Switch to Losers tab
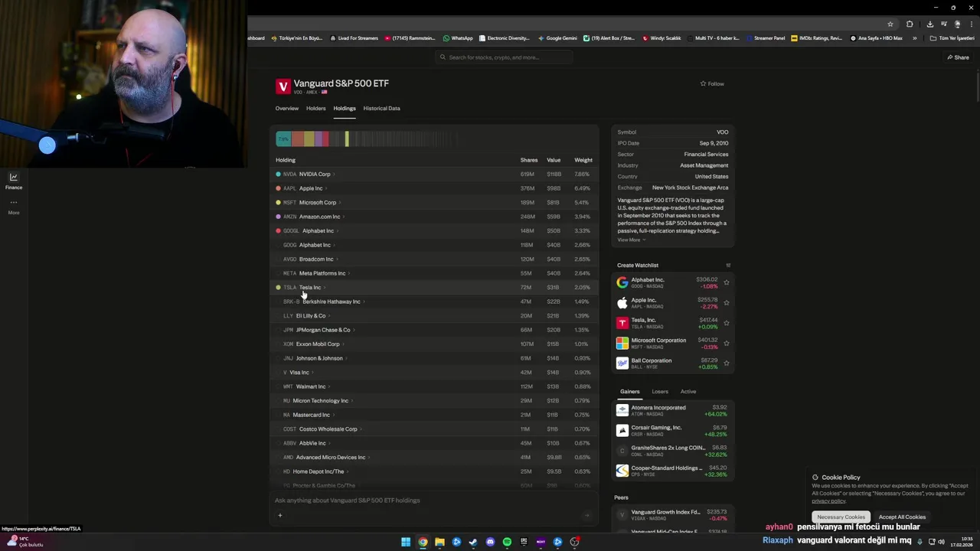 pyautogui.click(x=660, y=392)
